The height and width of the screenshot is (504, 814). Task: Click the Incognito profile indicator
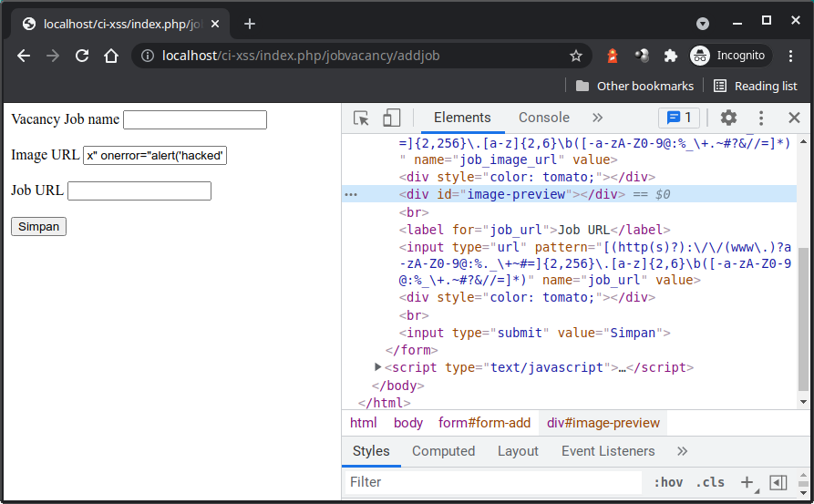tap(730, 56)
